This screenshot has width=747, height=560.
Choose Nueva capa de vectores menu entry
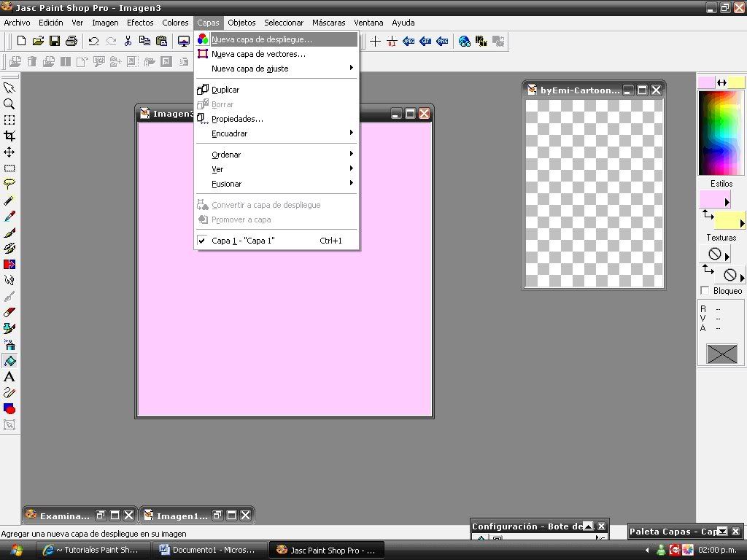[x=258, y=54]
